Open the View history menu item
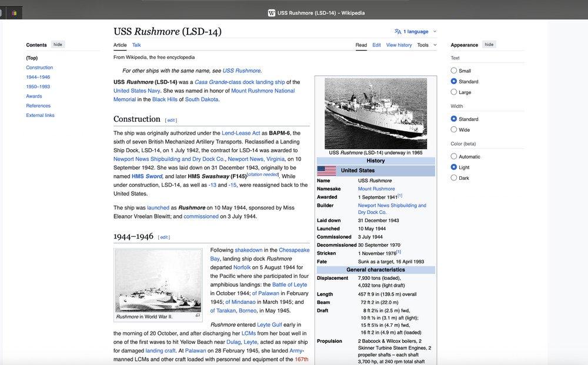Screen dimensions: 588x365 pyautogui.click(x=399, y=44)
